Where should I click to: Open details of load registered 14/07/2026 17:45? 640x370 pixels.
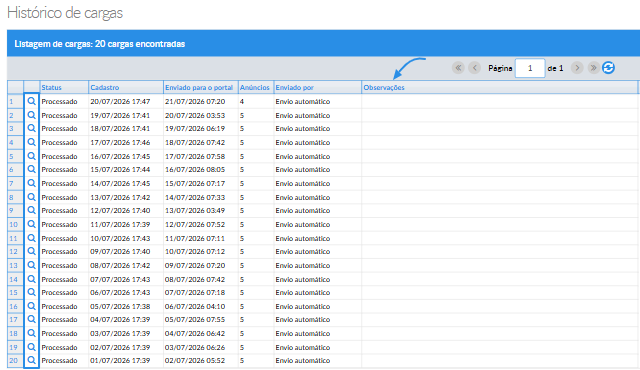31,183
